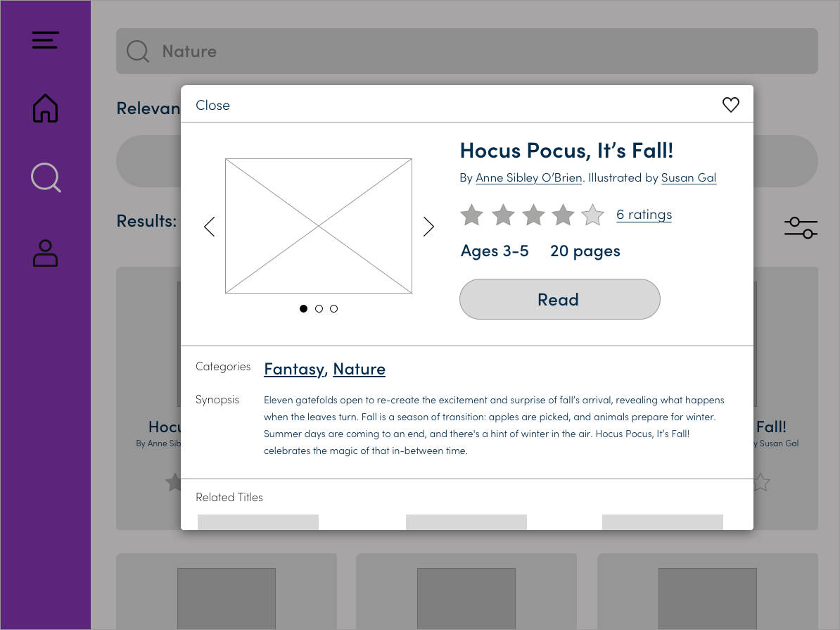Click the search field containing Nature
The height and width of the screenshot is (630, 840).
466,51
